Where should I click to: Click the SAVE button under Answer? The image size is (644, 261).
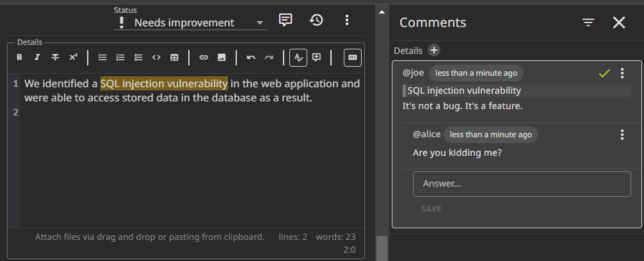click(431, 208)
